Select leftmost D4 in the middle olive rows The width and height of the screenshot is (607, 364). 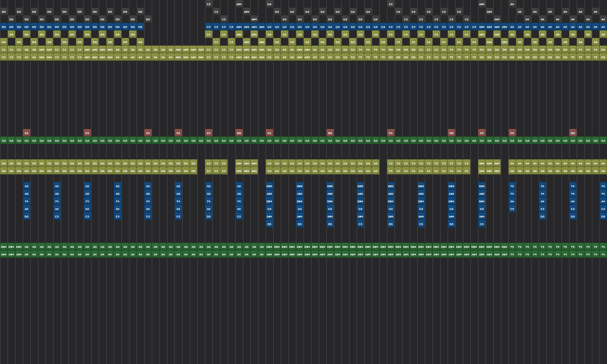pyautogui.click(x=4, y=171)
